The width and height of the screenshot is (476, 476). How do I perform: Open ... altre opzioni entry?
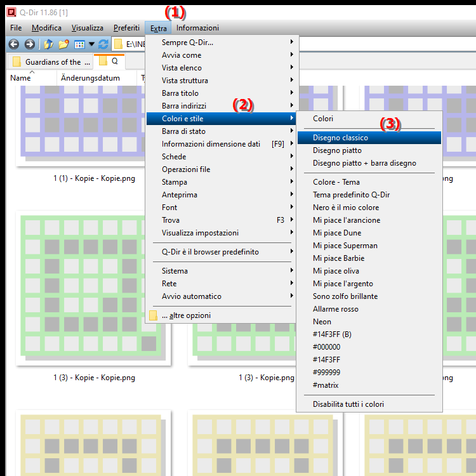185,315
